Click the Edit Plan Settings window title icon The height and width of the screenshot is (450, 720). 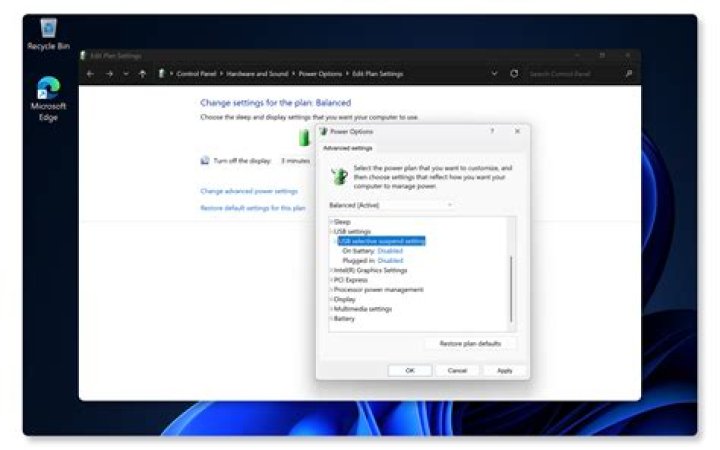83,56
